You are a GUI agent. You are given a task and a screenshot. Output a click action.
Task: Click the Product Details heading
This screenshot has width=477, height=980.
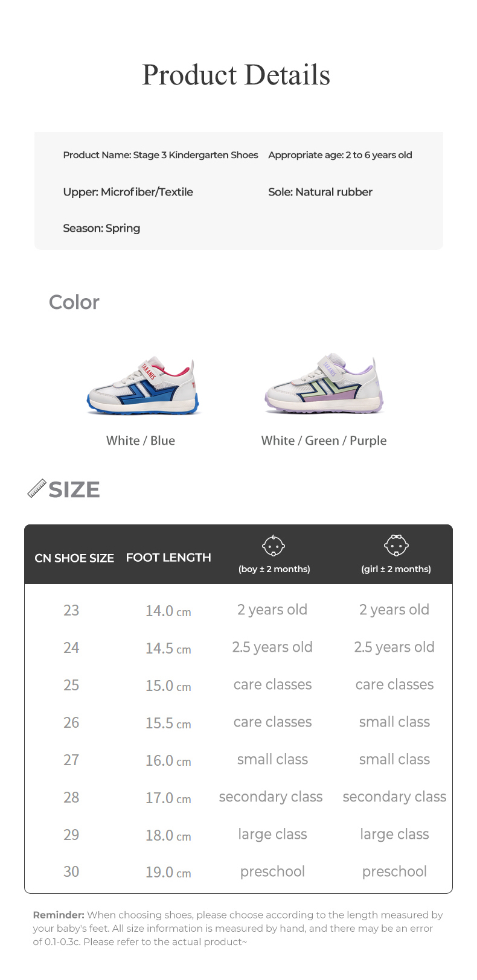pos(236,75)
